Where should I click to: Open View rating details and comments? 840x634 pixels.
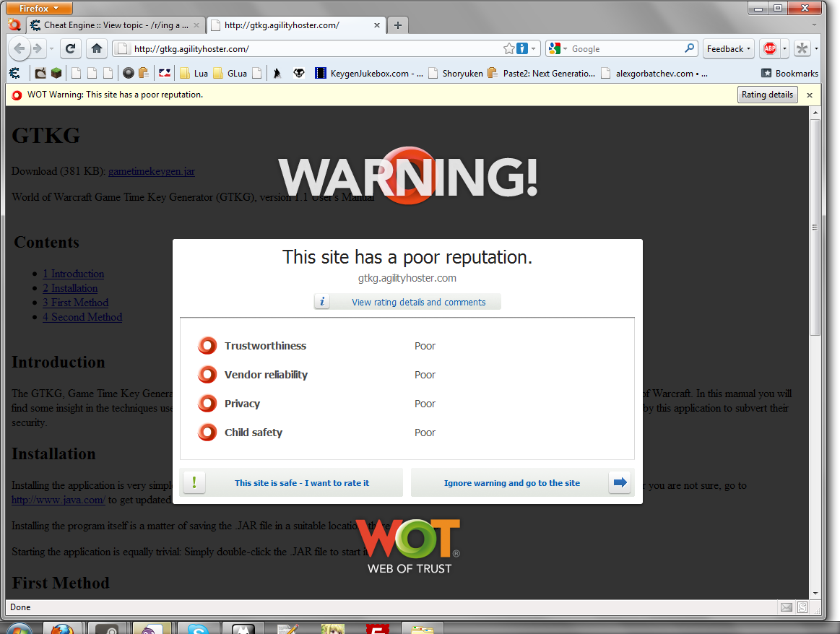coord(407,302)
